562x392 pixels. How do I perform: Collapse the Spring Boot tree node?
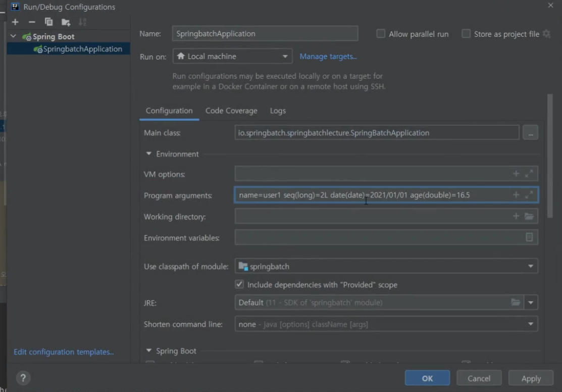pos(13,36)
